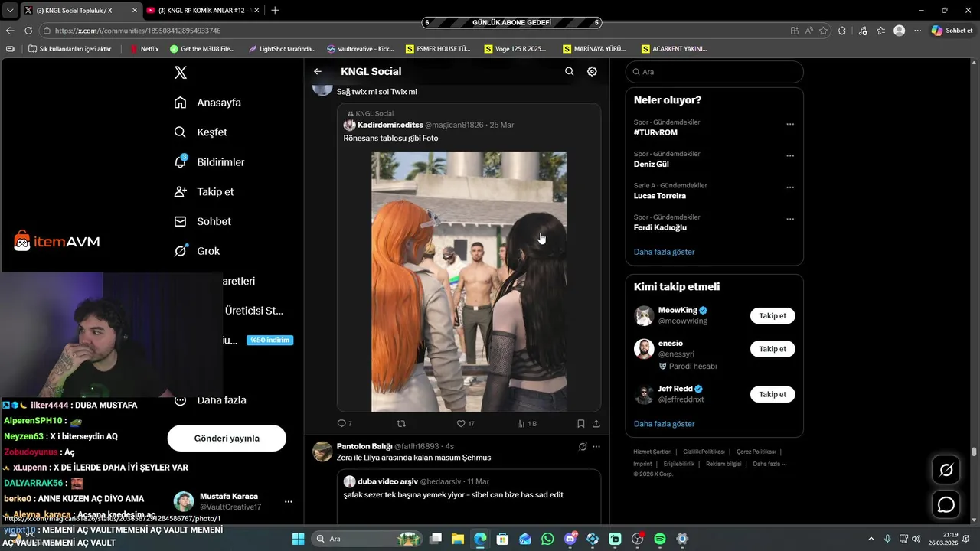
Task: Follow MeowKing
Action: tap(773, 316)
